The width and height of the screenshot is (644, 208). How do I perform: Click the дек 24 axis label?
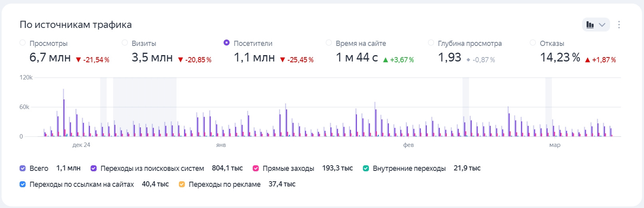point(81,145)
